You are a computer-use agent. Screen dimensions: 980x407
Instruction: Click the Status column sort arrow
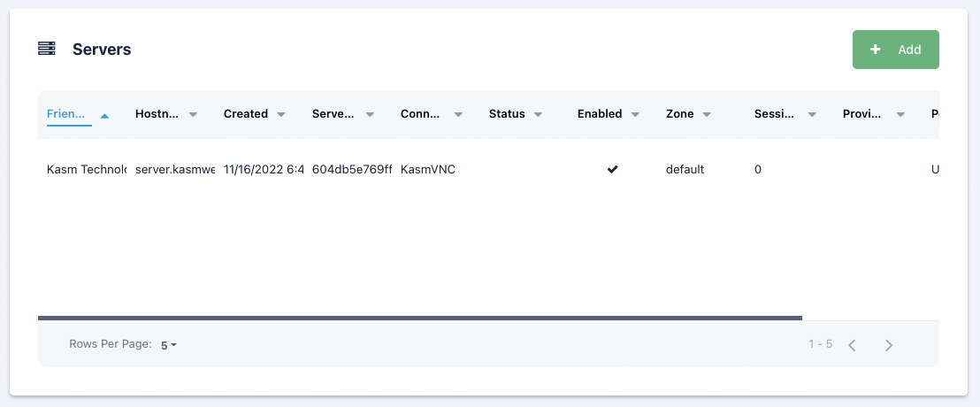(x=539, y=115)
